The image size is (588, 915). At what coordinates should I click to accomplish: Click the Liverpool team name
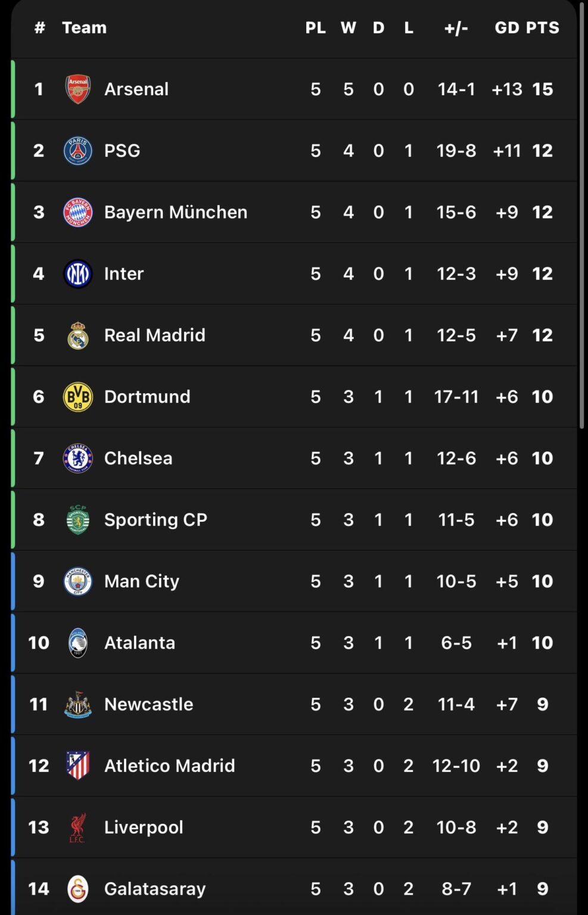click(143, 827)
